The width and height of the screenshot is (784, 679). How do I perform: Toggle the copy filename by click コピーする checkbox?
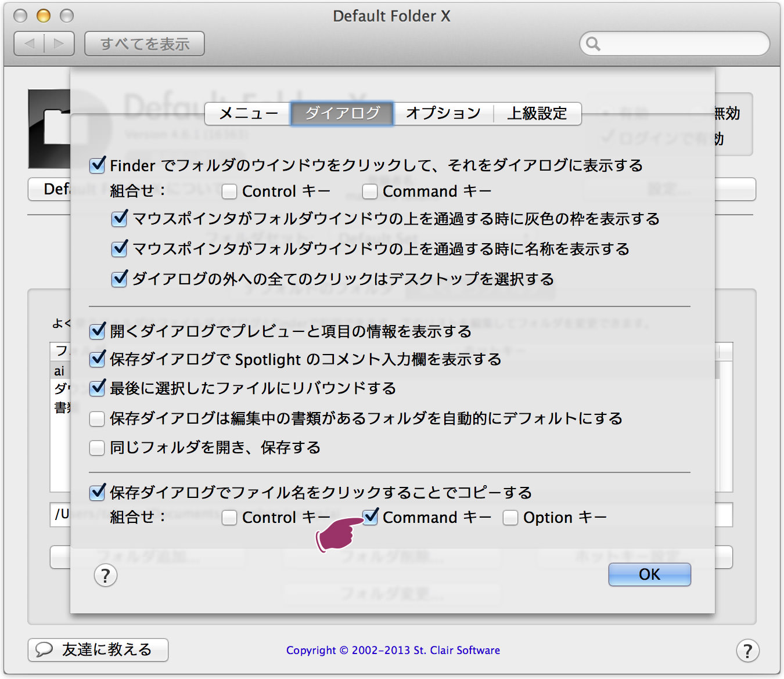click(x=98, y=493)
